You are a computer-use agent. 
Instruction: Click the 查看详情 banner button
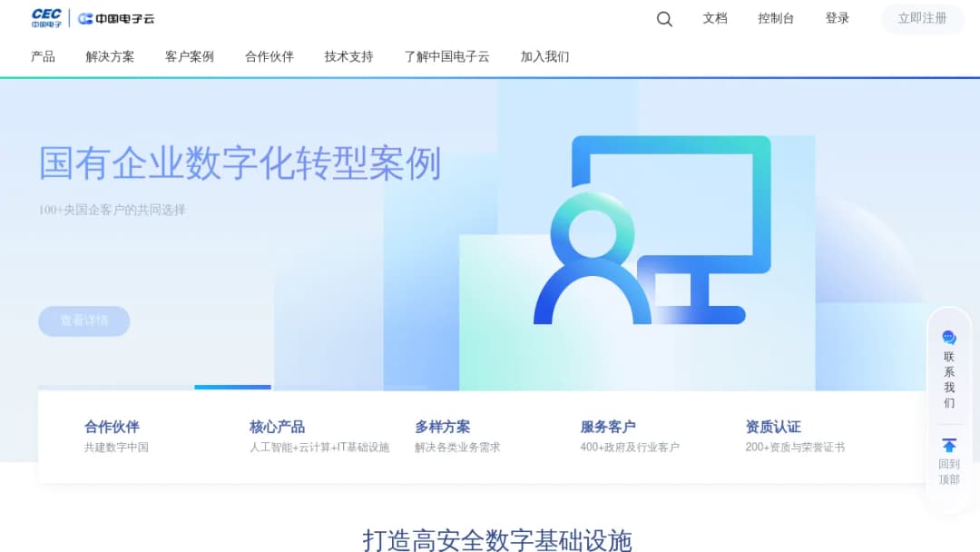click(84, 320)
